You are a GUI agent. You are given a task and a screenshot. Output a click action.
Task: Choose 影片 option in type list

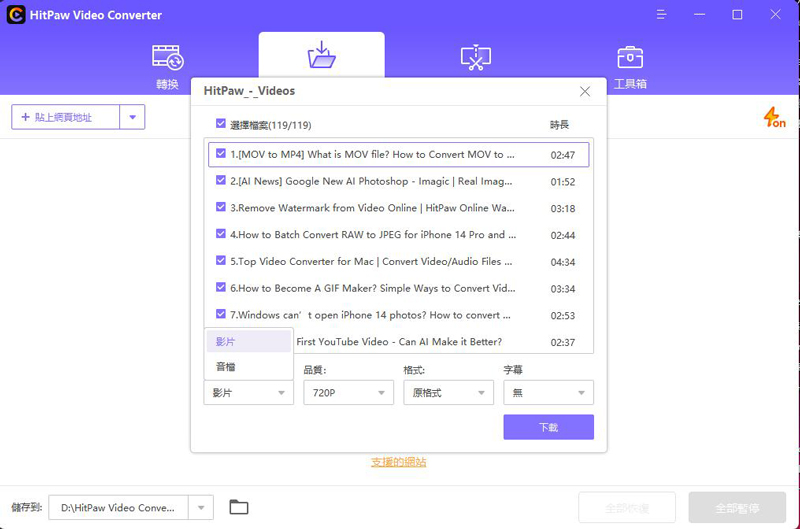coord(248,341)
